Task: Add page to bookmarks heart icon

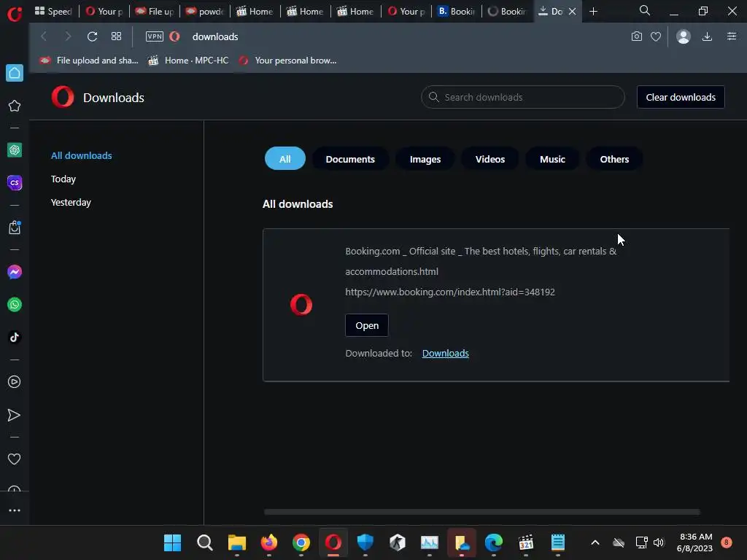Action: click(x=656, y=36)
